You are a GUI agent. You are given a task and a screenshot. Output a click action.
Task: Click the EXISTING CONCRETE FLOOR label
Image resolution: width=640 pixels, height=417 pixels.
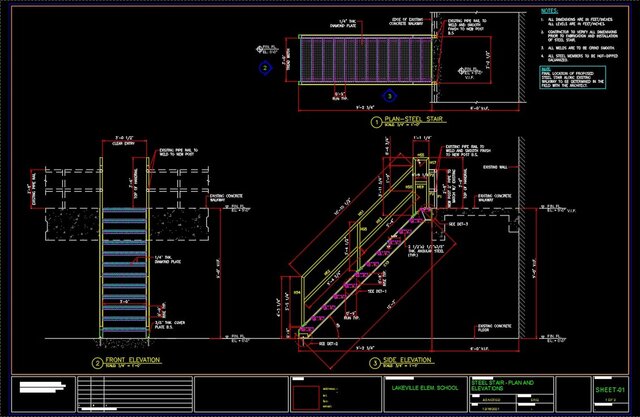pos(494,328)
